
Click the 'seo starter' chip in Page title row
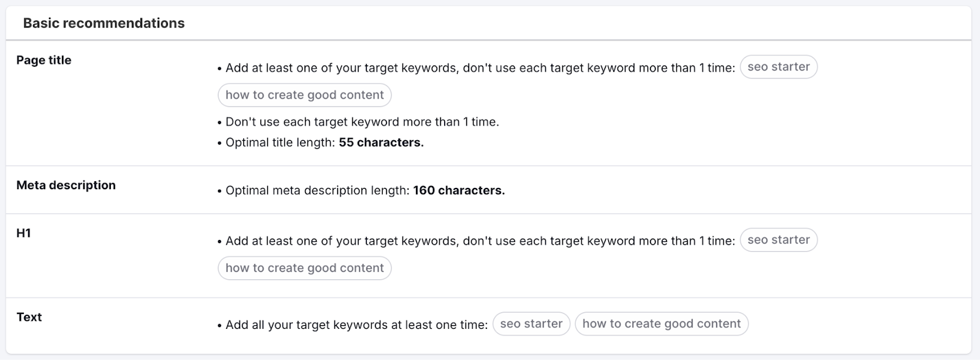[779, 67]
